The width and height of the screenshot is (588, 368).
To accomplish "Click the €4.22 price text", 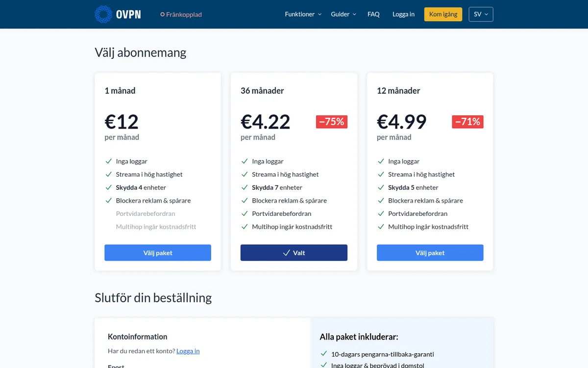I will pyautogui.click(x=266, y=122).
